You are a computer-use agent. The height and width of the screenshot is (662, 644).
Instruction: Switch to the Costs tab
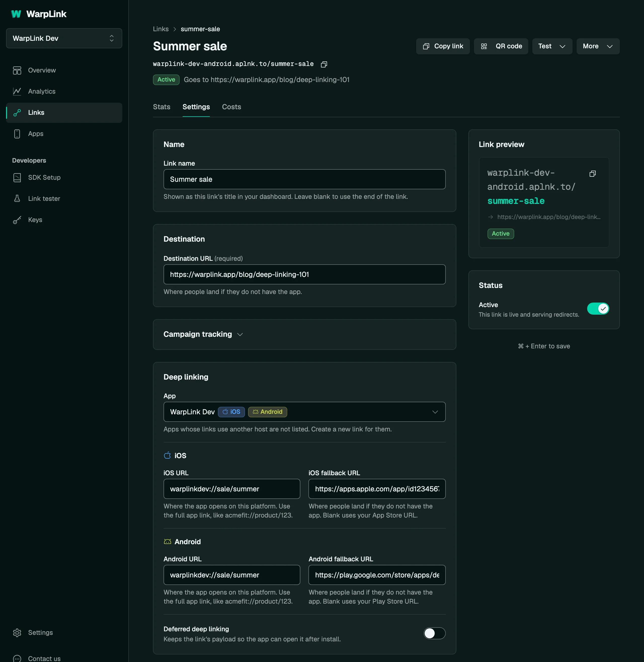pyautogui.click(x=231, y=107)
